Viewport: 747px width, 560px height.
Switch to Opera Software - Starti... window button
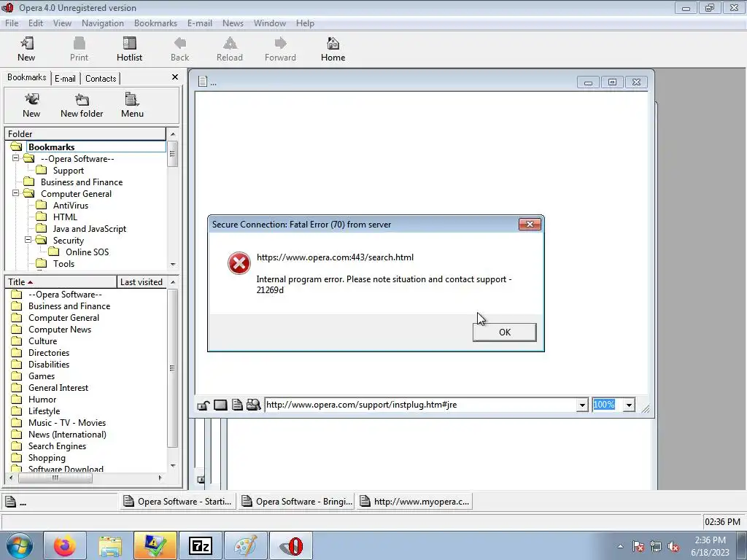click(x=178, y=502)
